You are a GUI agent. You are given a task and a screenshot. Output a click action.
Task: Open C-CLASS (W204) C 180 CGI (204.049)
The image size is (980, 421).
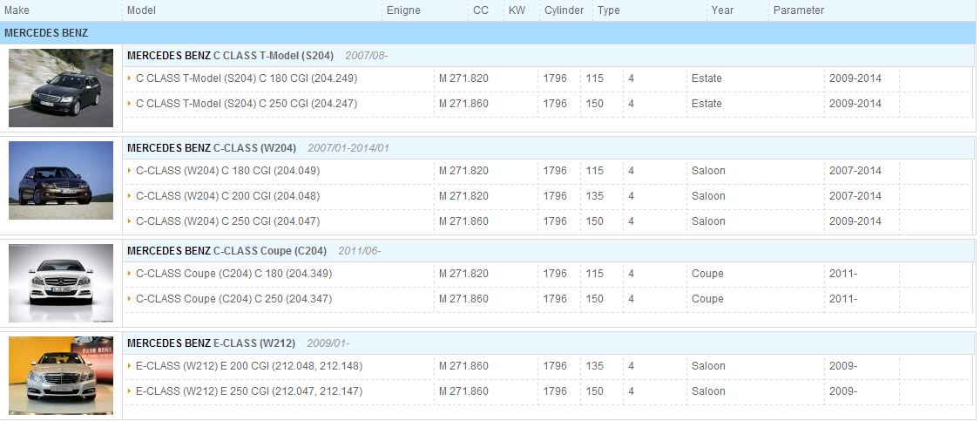point(228,171)
